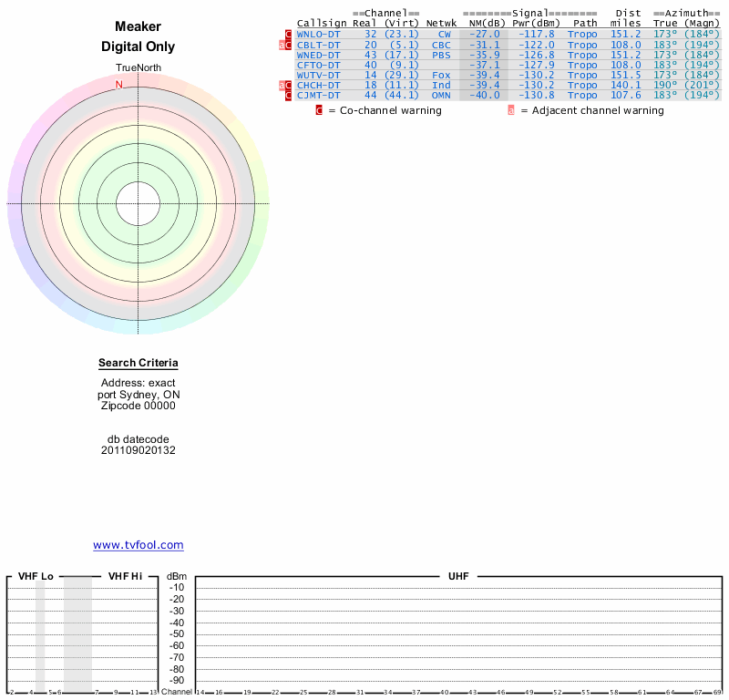Image resolution: width=729 pixels, height=700 pixels.
Task: Click the Fox network cell
Action: (x=441, y=76)
